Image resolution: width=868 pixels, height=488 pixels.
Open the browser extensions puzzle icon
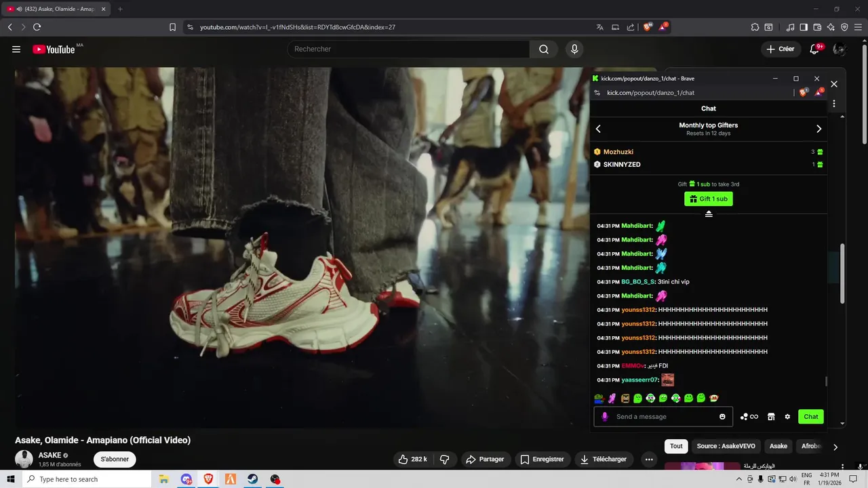[755, 27]
